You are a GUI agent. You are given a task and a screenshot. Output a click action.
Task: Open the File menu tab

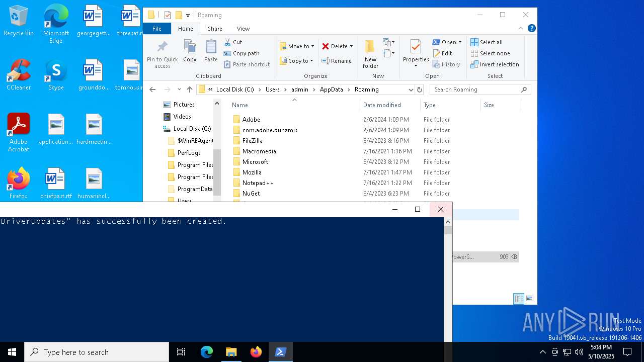pyautogui.click(x=157, y=29)
